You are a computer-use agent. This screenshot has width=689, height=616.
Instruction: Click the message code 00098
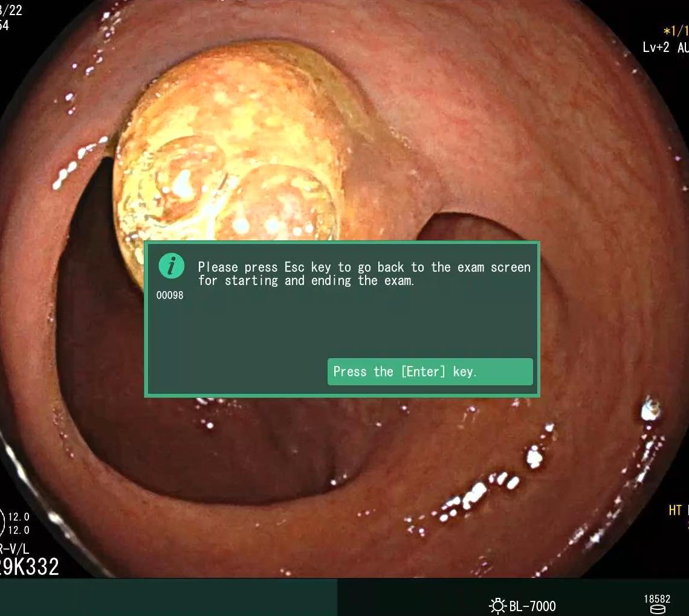tap(170, 295)
